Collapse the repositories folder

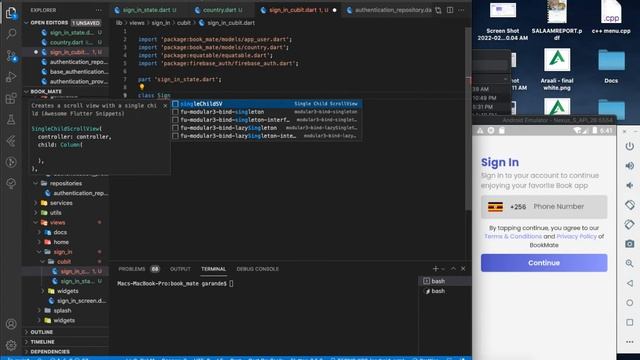[65, 183]
